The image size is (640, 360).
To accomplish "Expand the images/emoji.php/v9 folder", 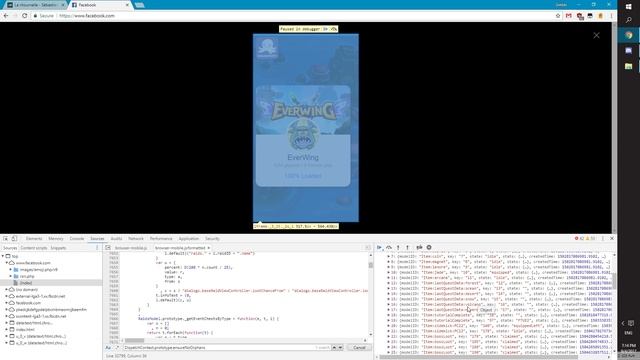I will [x=11, y=270].
